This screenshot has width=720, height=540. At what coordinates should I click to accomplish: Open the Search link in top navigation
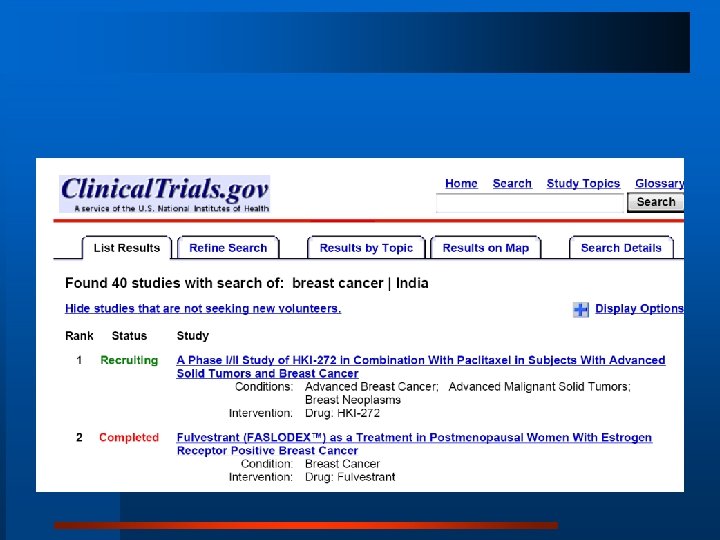pos(512,184)
